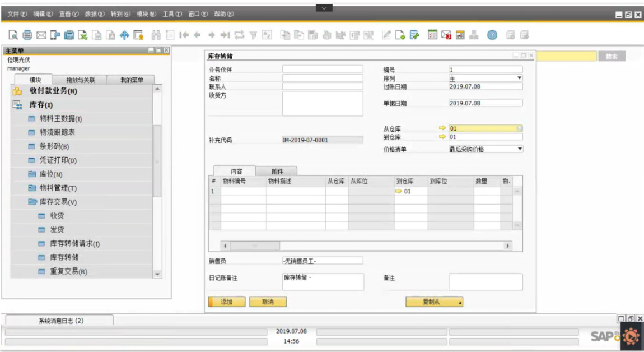Click the table scroll right arrow
Screen dimensions: 644x352
tap(508, 246)
